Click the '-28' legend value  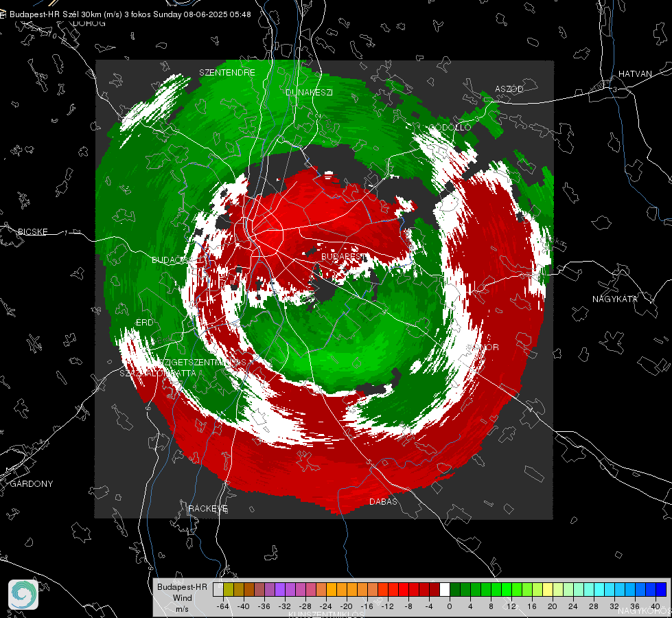click(305, 606)
